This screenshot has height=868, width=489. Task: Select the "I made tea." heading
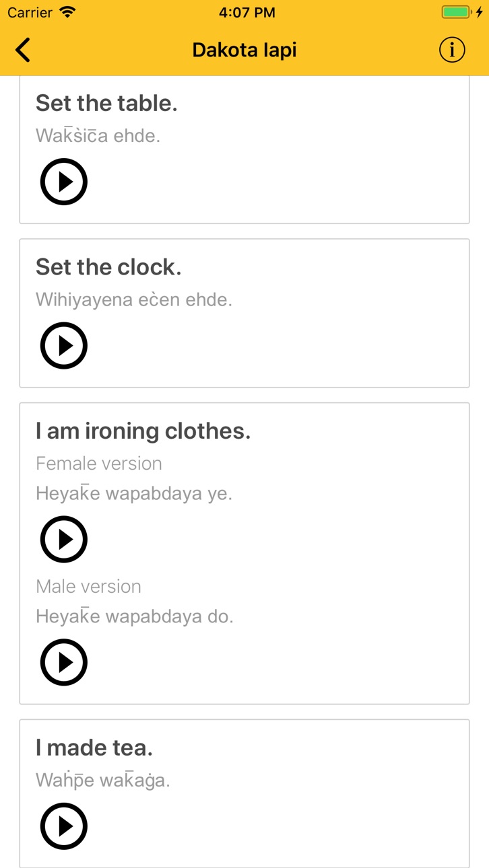click(x=94, y=748)
